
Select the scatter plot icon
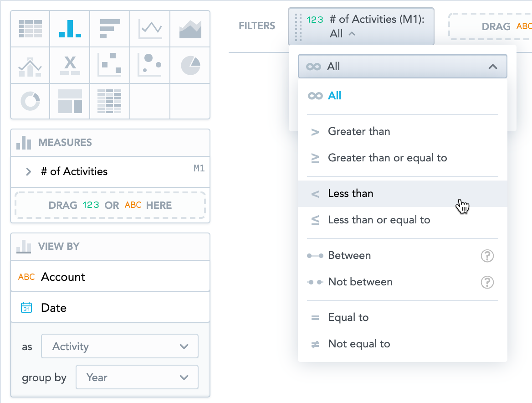coord(110,65)
